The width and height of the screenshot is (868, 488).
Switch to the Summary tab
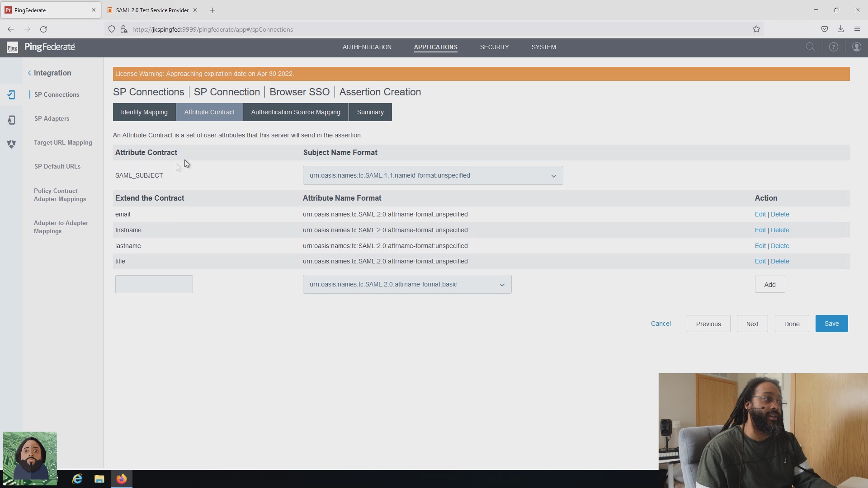[x=370, y=112]
